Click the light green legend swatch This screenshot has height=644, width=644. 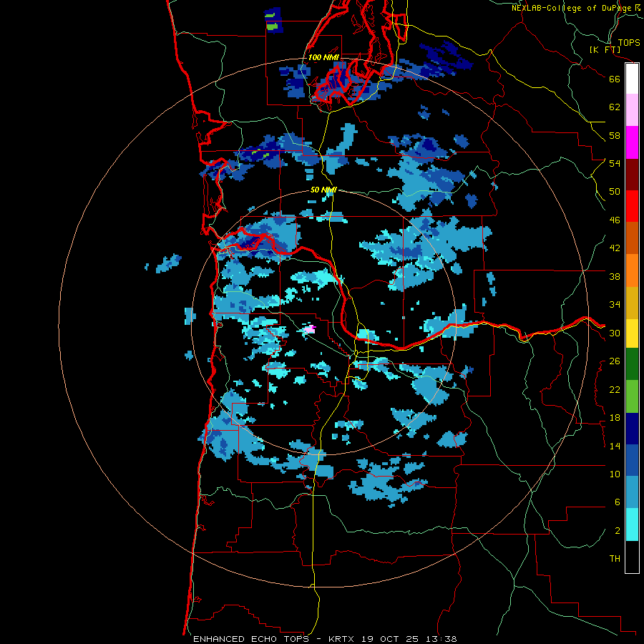(632, 396)
